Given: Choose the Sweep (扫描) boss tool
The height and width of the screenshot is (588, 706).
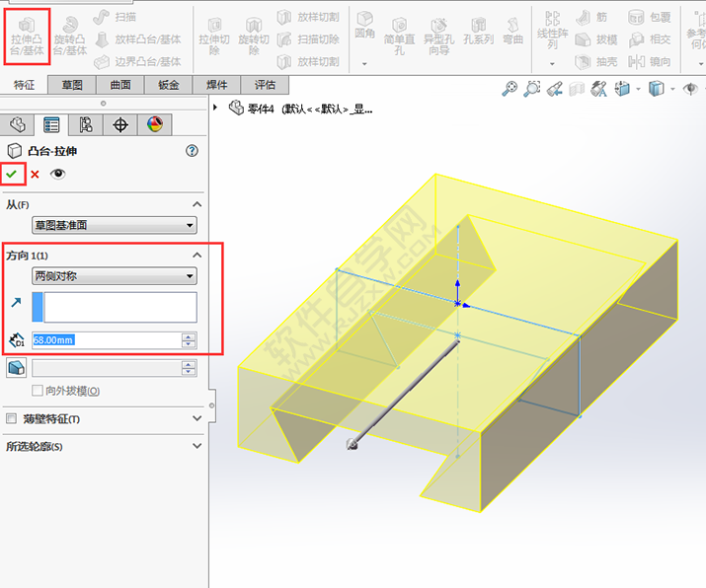Looking at the screenshot, I should pyautogui.click(x=115, y=17).
